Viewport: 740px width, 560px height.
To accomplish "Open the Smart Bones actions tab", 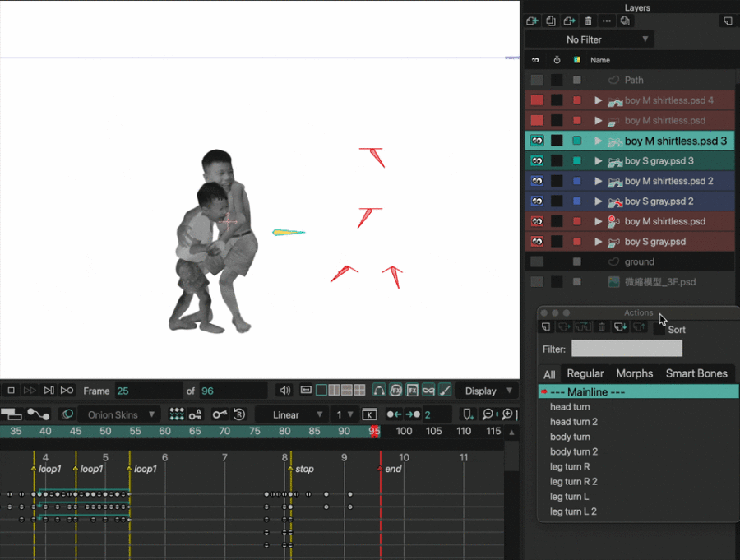I will point(696,373).
